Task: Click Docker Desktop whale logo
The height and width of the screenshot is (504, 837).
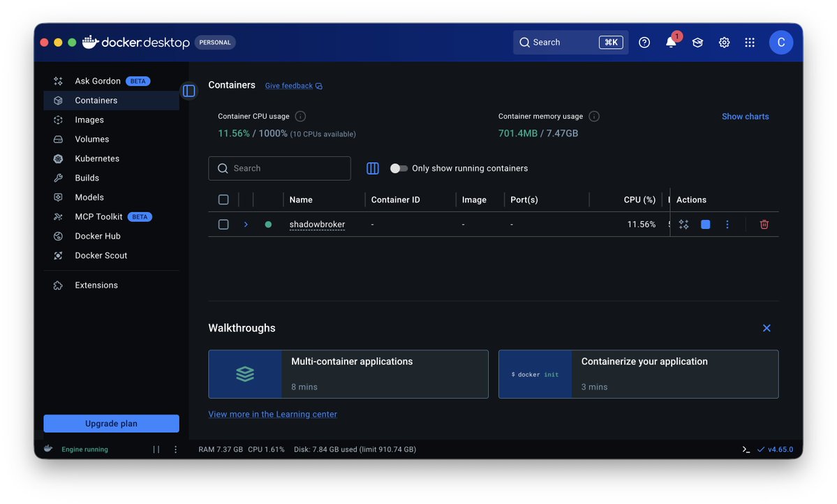Action: [90, 42]
